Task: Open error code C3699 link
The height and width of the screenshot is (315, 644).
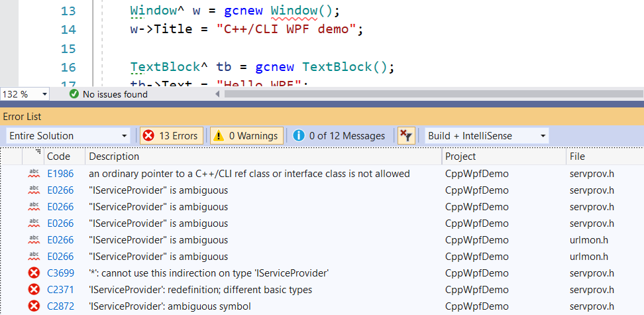Action: click(60, 273)
